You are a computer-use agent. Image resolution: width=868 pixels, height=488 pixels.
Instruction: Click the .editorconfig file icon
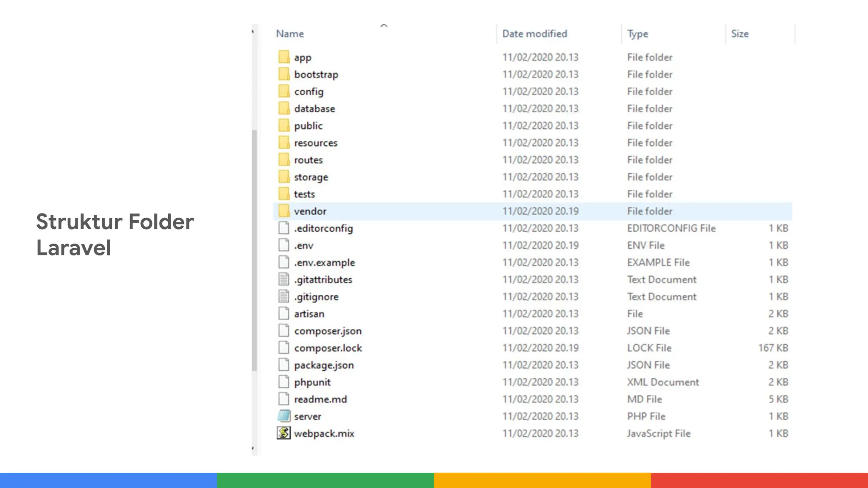click(284, 228)
